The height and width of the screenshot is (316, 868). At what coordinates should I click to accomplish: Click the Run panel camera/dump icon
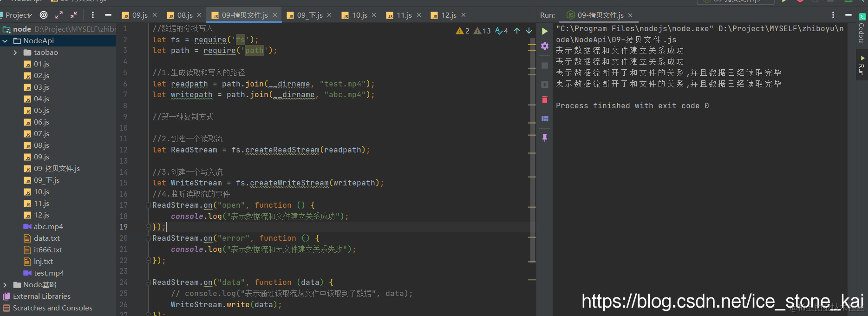coord(545,85)
